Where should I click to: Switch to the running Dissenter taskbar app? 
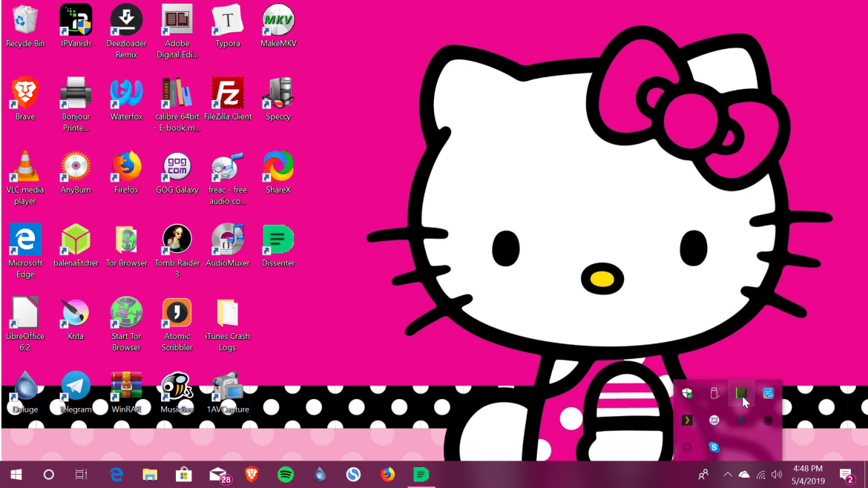(421, 475)
